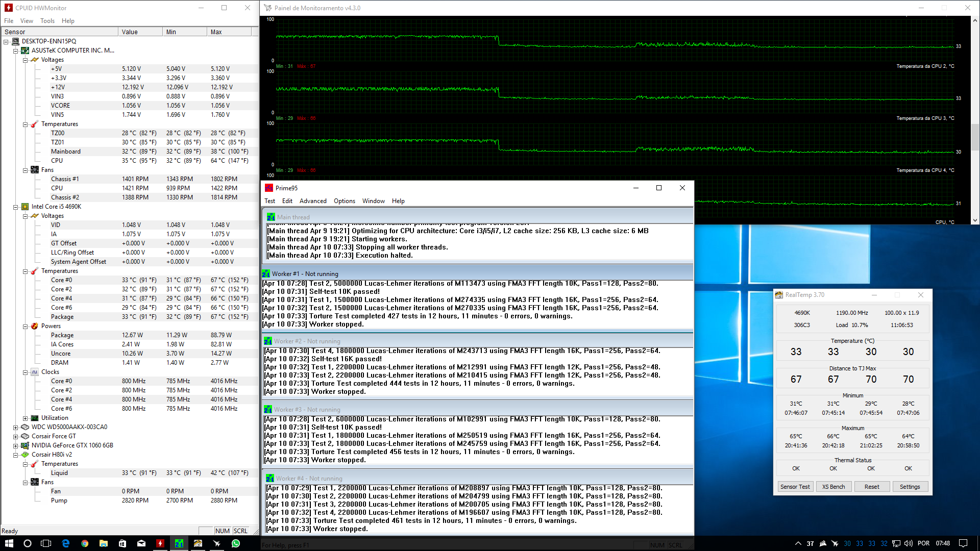Open Mail app from taskbar
Image resolution: width=980 pixels, height=551 pixels.
tap(141, 543)
